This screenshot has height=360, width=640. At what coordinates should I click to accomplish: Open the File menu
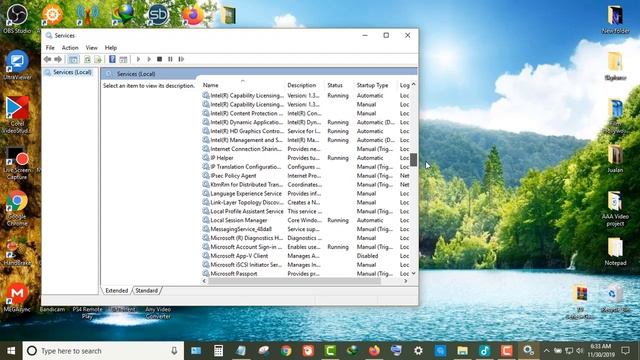pos(50,48)
